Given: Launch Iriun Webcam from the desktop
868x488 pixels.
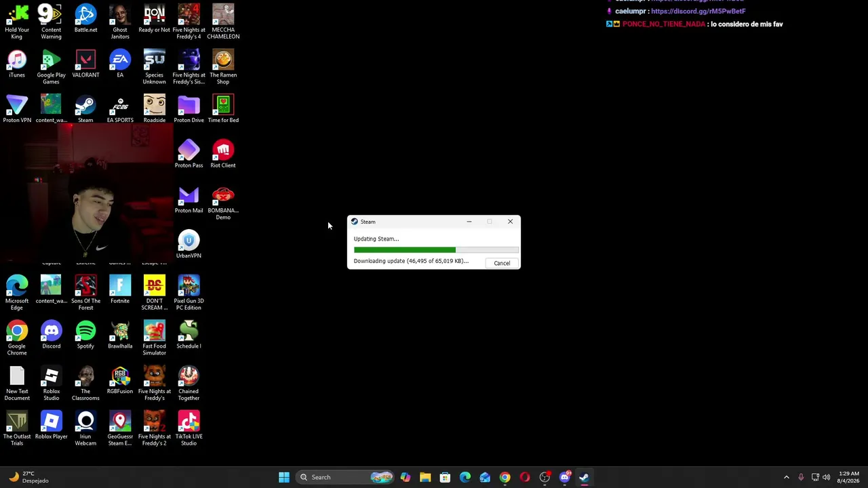Looking at the screenshot, I should point(85,428).
